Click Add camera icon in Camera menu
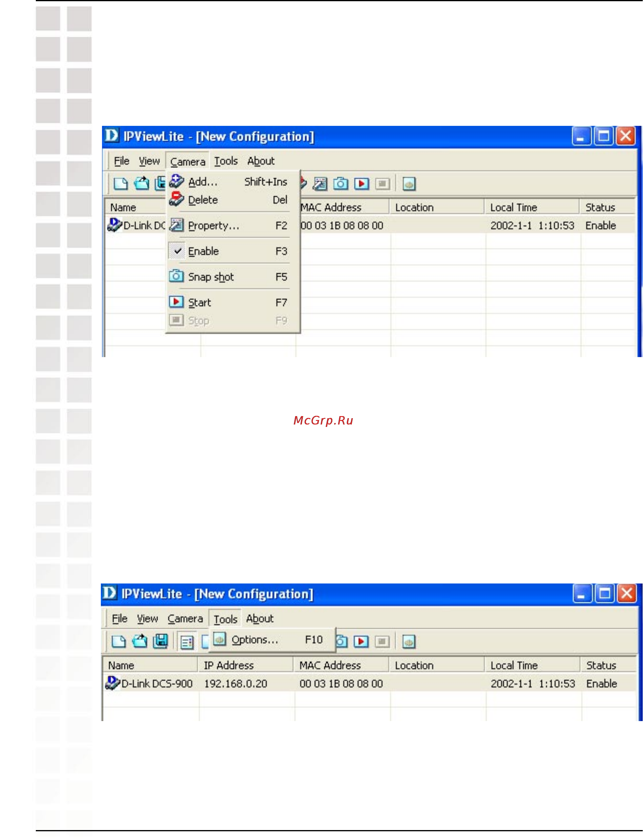The width and height of the screenshot is (643, 840). click(176, 181)
